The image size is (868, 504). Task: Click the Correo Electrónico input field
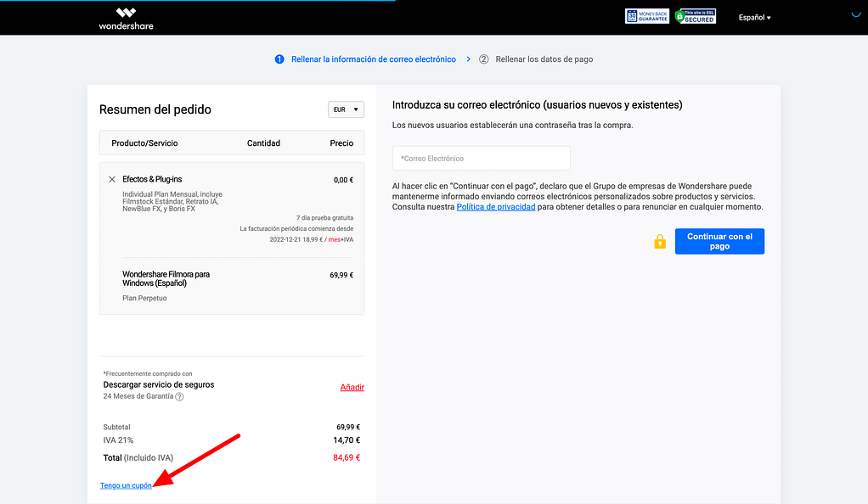pyautogui.click(x=481, y=158)
